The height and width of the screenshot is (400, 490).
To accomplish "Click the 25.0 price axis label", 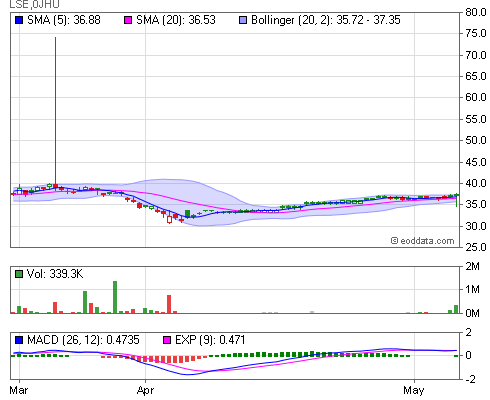I will pyautogui.click(x=476, y=247).
